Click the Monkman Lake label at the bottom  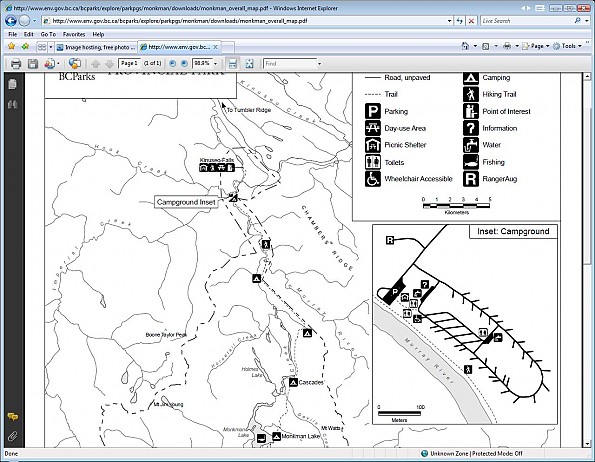pyautogui.click(x=301, y=436)
